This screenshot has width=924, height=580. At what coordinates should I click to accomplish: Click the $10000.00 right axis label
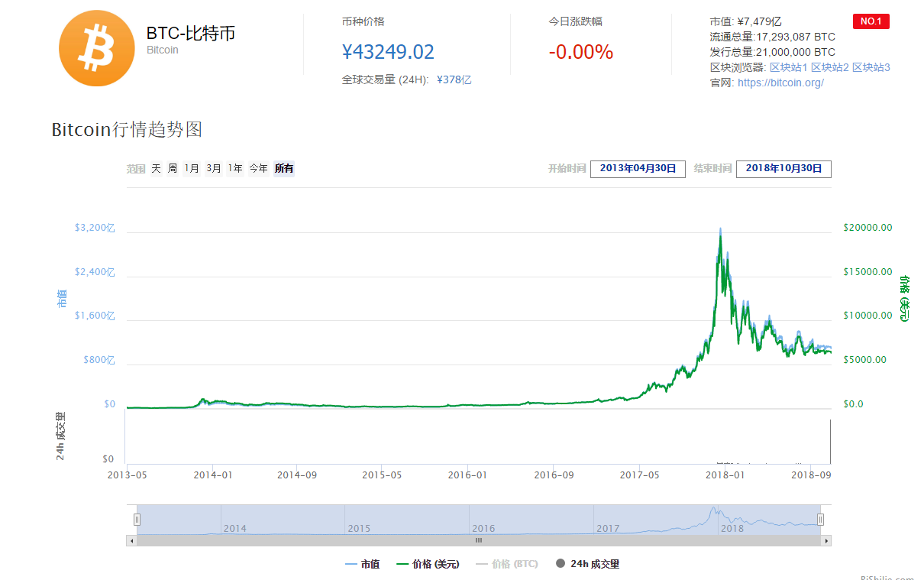(867, 316)
